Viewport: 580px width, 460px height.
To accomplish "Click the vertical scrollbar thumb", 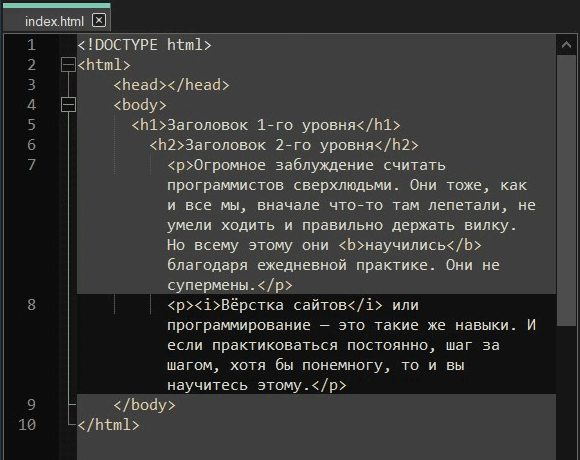I will click(x=566, y=191).
